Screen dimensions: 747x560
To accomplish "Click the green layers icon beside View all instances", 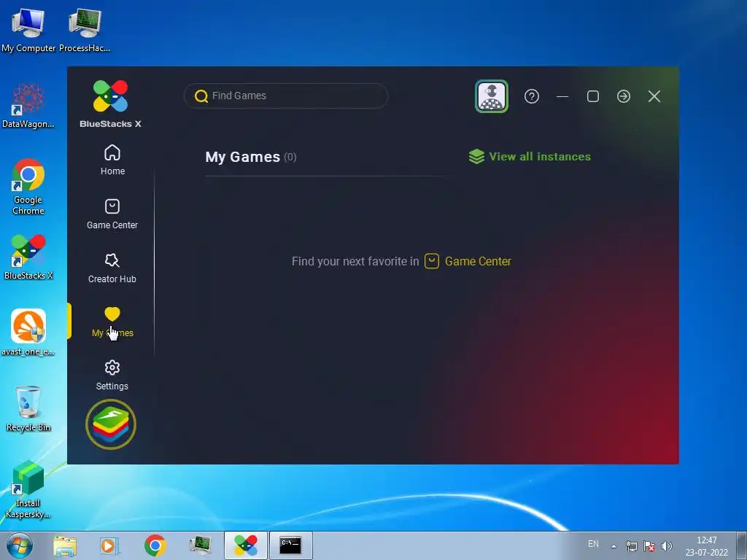I will (x=476, y=157).
